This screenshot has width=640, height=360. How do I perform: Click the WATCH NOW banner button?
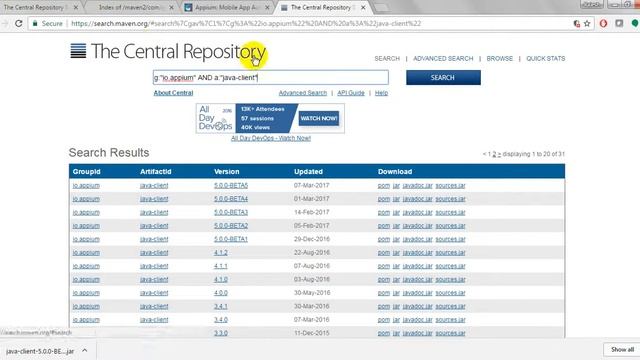(319, 118)
